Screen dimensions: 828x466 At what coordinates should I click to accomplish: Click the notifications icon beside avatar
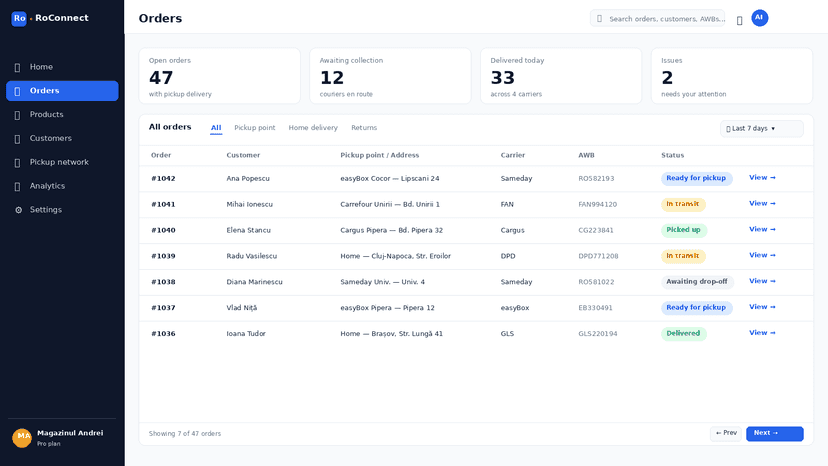coord(739,21)
